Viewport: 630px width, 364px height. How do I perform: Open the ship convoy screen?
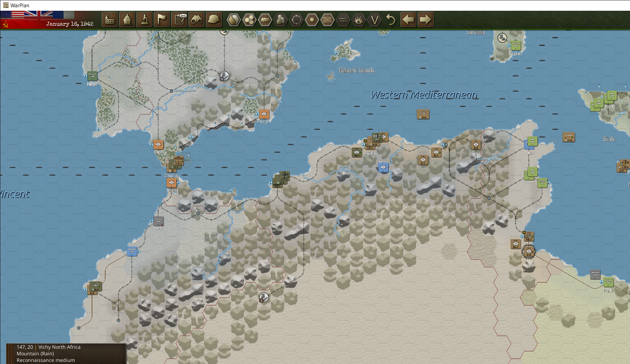click(127, 20)
